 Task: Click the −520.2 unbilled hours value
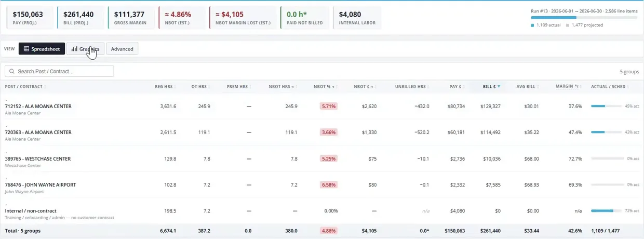coord(421,132)
